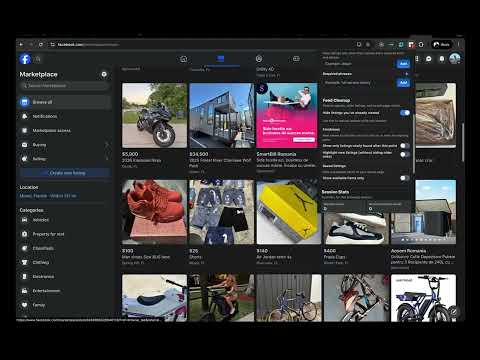The height and width of the screenshot is (360, 480).
Task: Open the Selling section in sidebar
Action: 65,159
